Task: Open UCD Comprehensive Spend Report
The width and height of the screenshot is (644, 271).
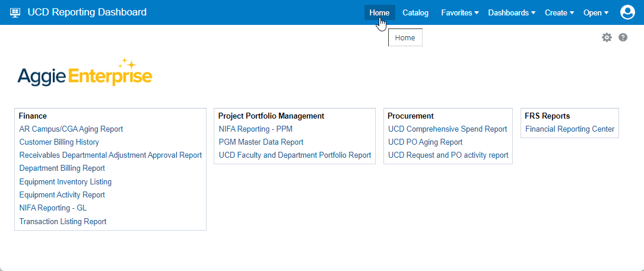Action: (448, 129)
